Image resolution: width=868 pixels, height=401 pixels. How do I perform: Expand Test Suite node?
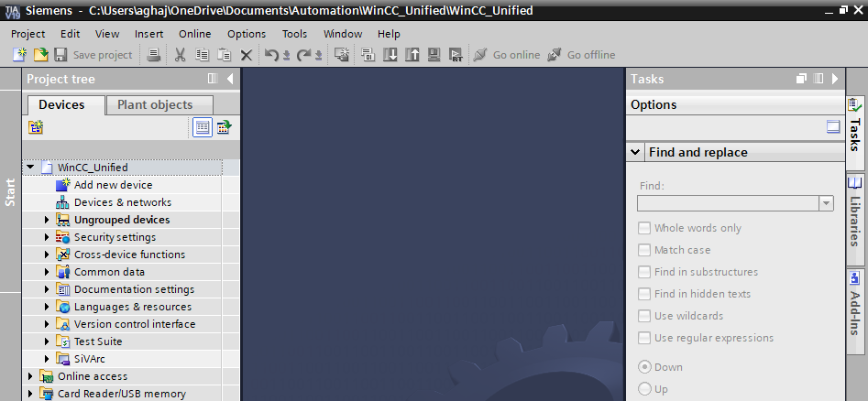[x=47, y=341]
